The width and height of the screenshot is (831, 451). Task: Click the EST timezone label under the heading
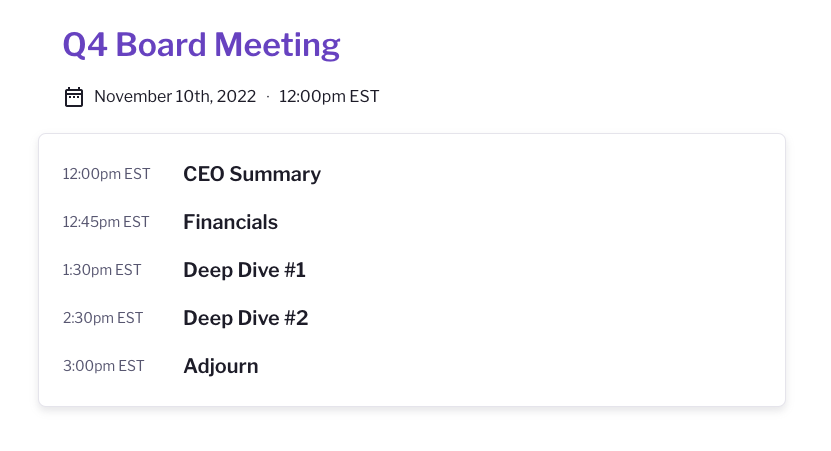coord(364,97)
